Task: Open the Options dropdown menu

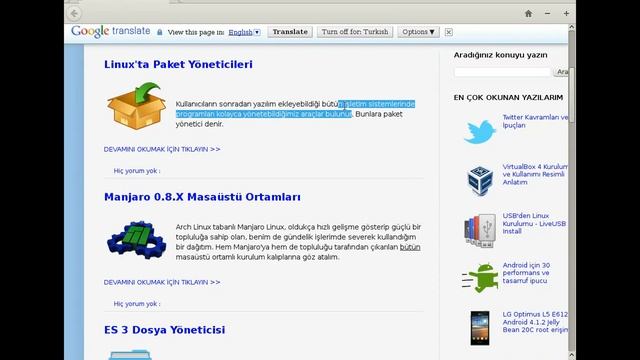Action: pyautogui.click(x=418, y=32)
